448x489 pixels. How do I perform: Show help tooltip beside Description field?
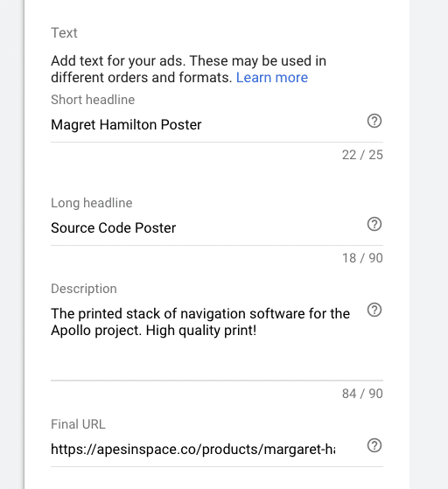click(x=374, y=310)
